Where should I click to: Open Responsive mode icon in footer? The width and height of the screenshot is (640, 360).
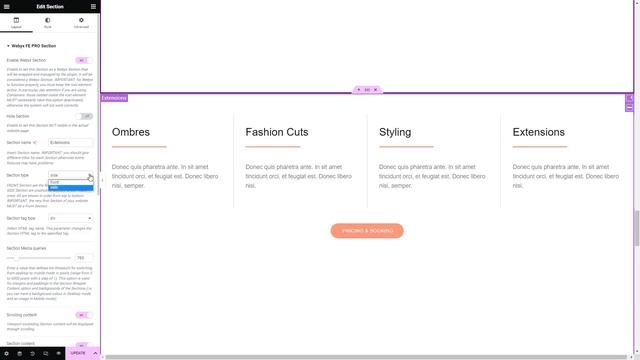46,353
